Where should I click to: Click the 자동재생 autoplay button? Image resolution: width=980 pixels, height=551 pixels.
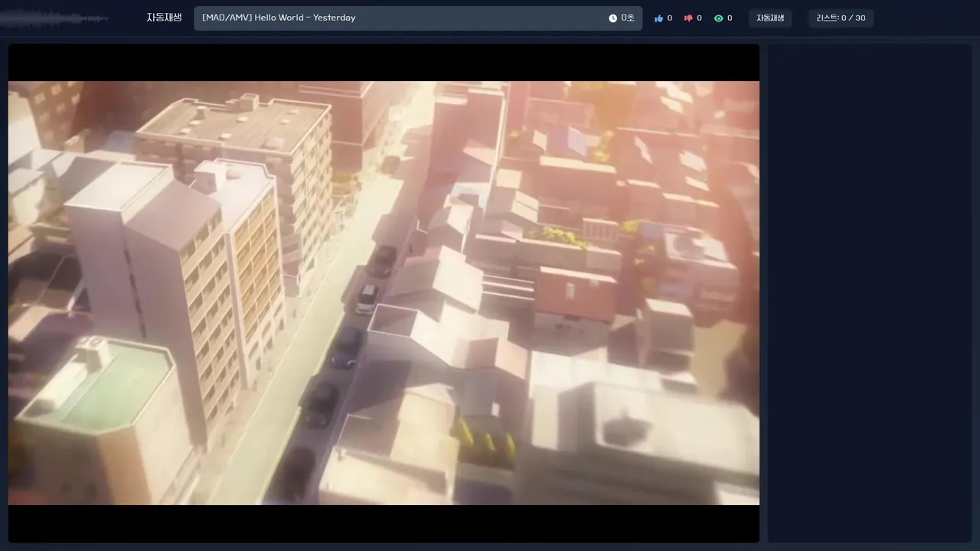(770, 18)
